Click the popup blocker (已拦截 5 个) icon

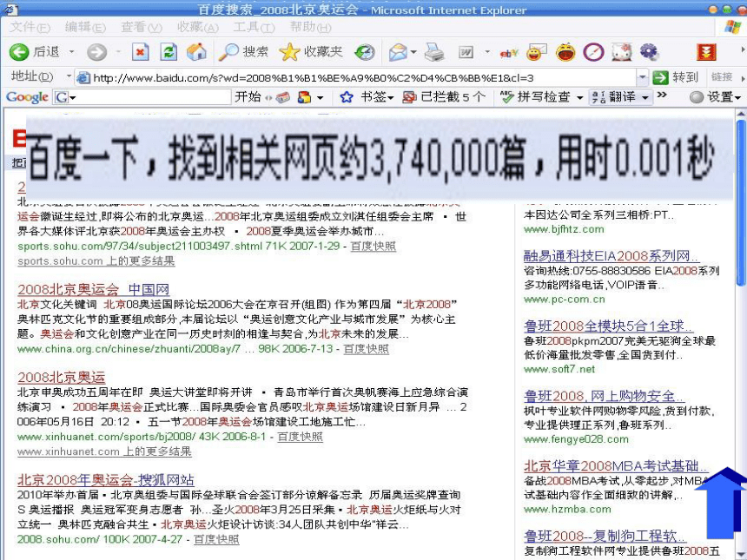click(409, 97)
